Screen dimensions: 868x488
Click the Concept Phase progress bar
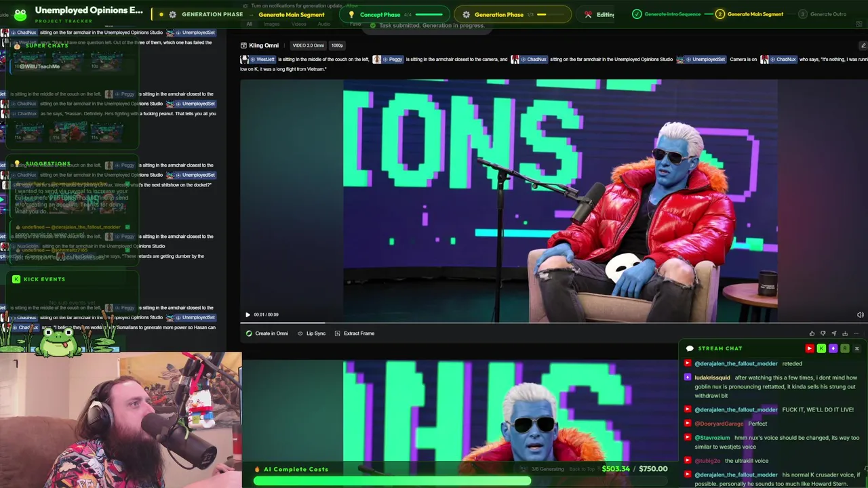tap(429, 14)
